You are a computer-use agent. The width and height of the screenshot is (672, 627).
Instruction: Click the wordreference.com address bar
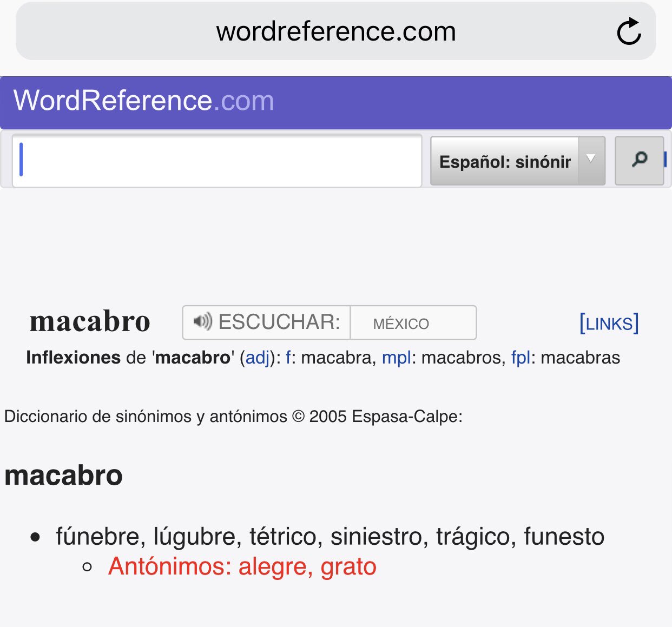335,31
